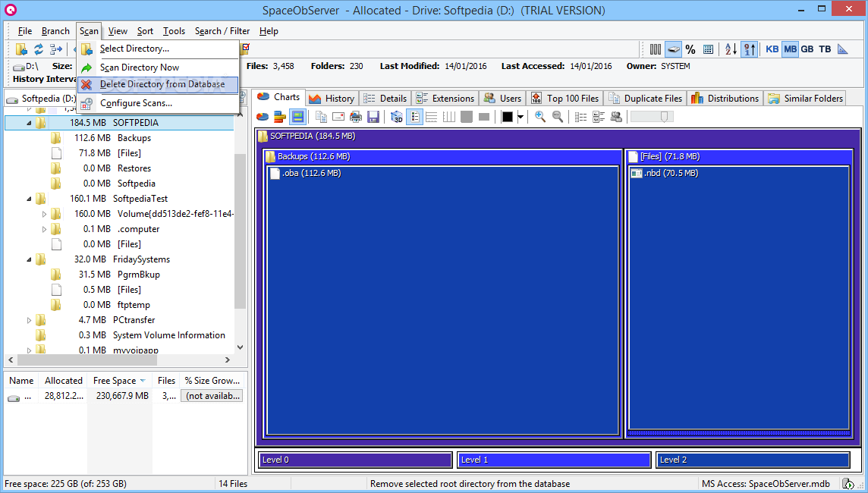
Task: Click the black color swatch
Action: pyautogui.click(x=507, y=117)
